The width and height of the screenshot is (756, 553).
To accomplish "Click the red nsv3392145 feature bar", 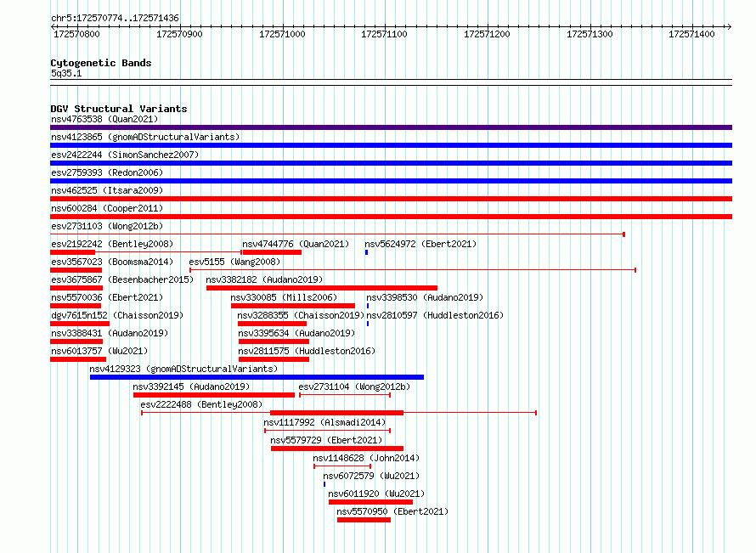I will (214, 395).
